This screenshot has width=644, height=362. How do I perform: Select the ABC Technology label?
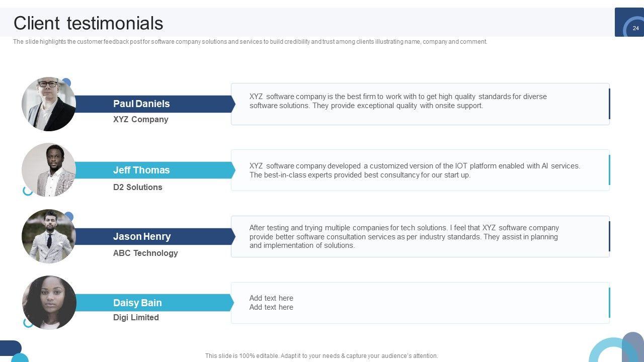click(x=145, y=253)
